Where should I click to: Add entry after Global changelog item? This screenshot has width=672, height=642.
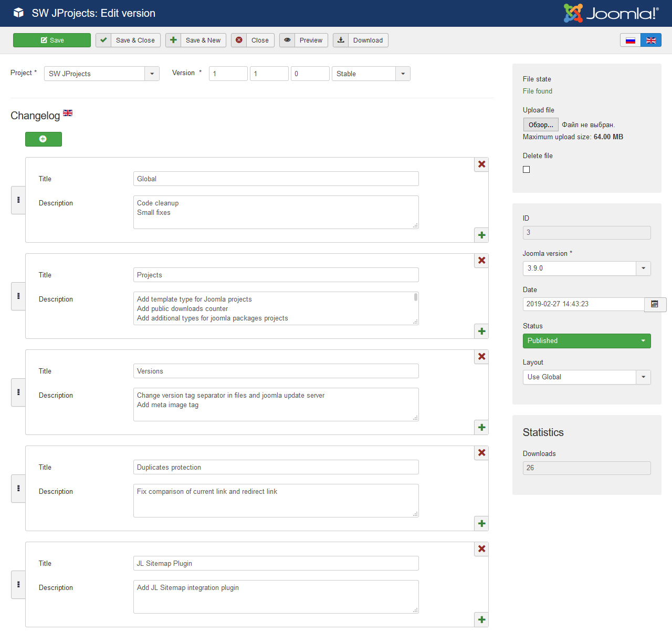click(x=481, y=235)
